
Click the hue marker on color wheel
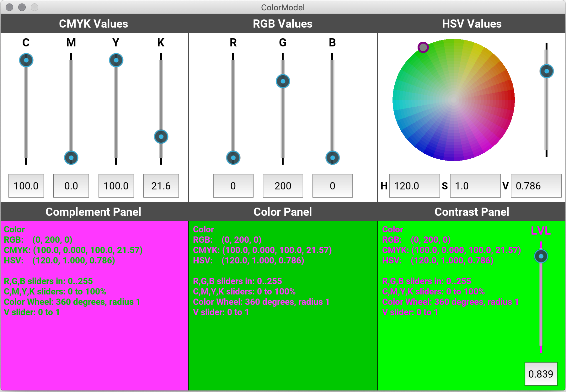tap(423, 47)
